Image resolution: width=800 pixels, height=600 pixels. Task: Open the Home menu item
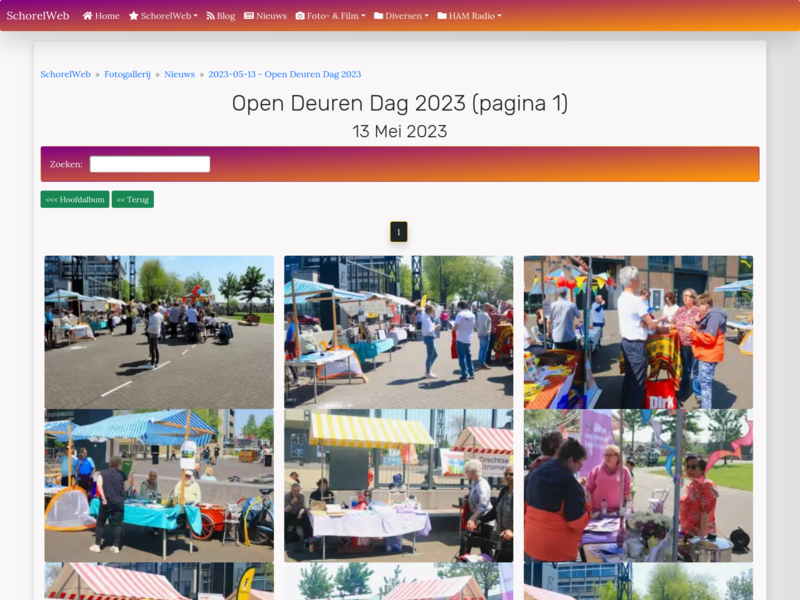tap(101, 16)
